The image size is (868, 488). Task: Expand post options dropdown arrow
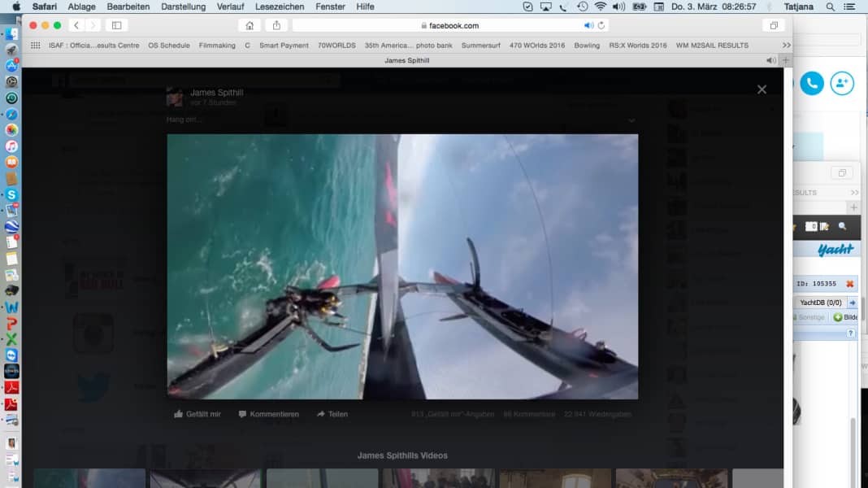(631, 120)
